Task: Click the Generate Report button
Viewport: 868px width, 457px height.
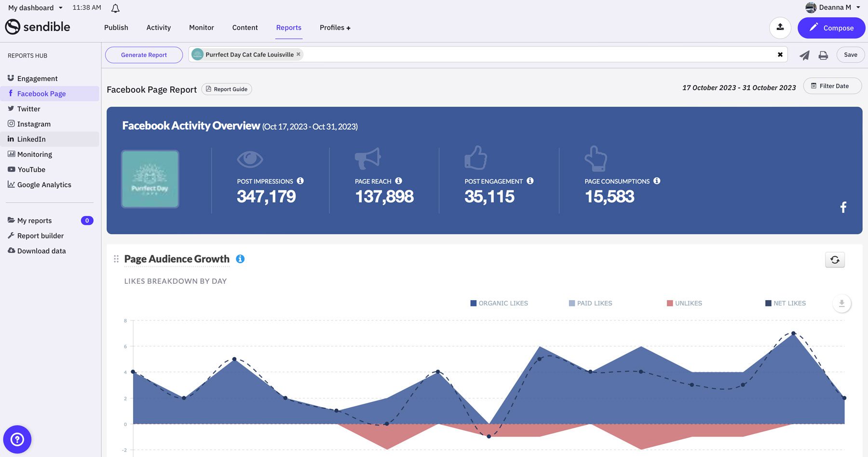Action: coord(143,55)
